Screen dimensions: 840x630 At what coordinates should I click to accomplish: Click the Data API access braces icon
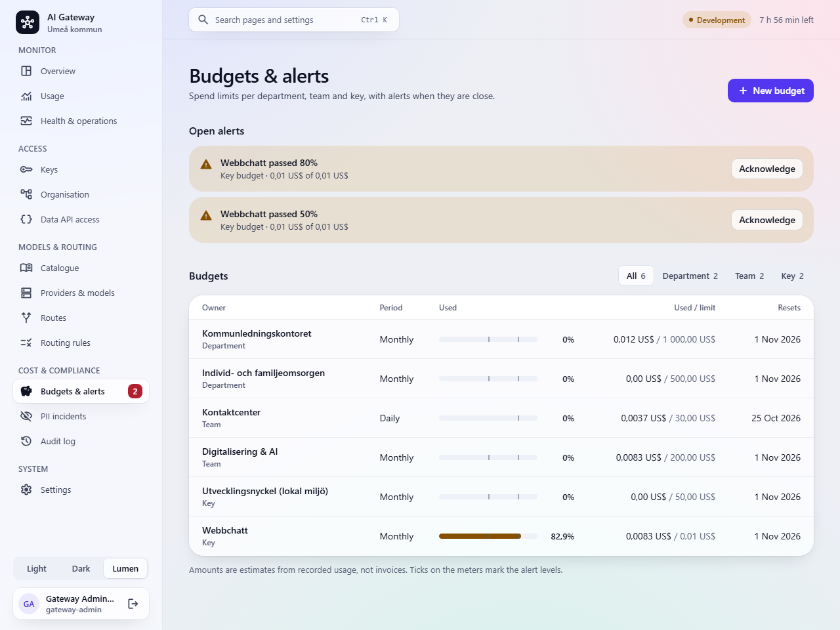(26, 219)
